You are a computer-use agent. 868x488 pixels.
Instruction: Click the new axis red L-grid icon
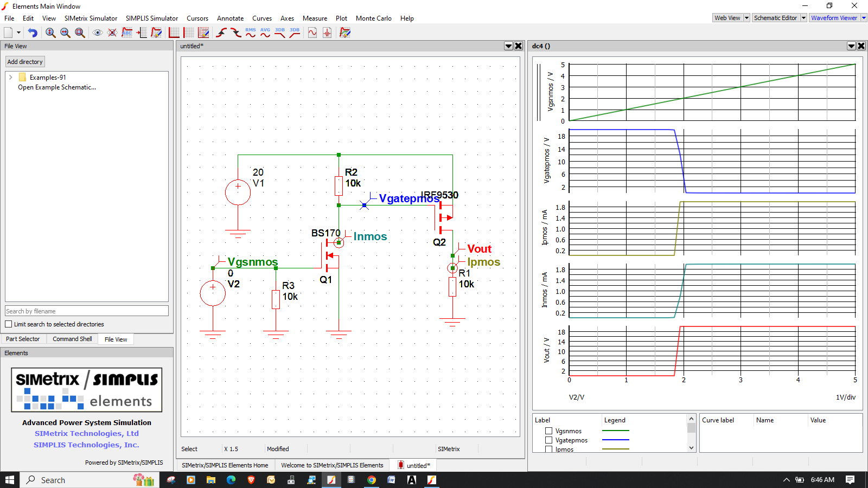[174, 33]
